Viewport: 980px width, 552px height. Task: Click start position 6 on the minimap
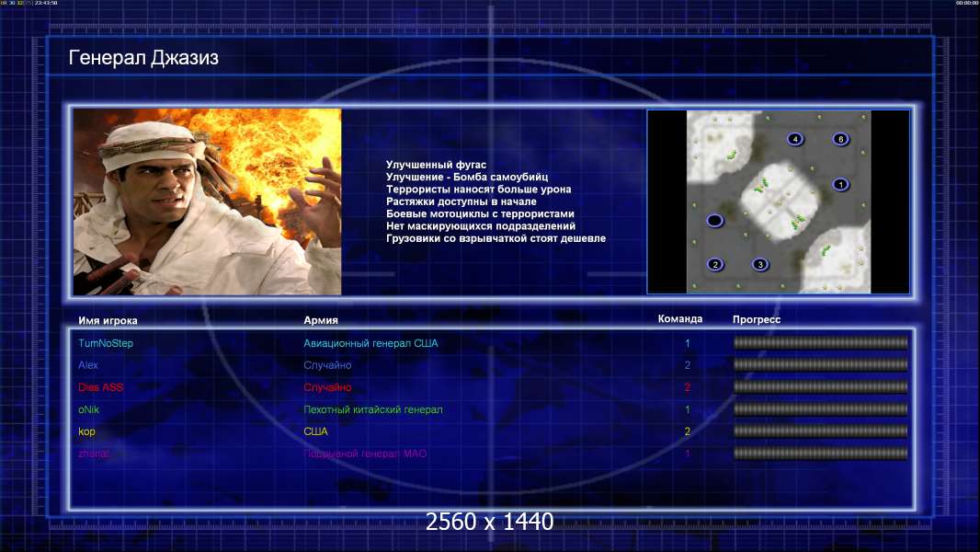coord(839,139)
